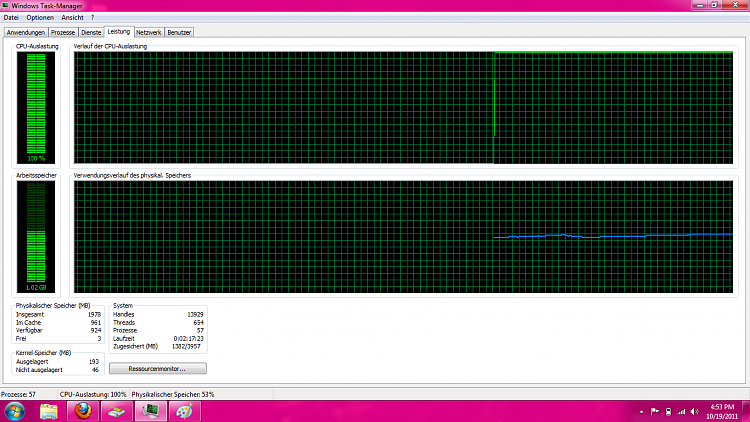The height and width of the screenshot is (422, 750).
Task: Open the Windows Start menu orb
Action: tap(14, 411)
